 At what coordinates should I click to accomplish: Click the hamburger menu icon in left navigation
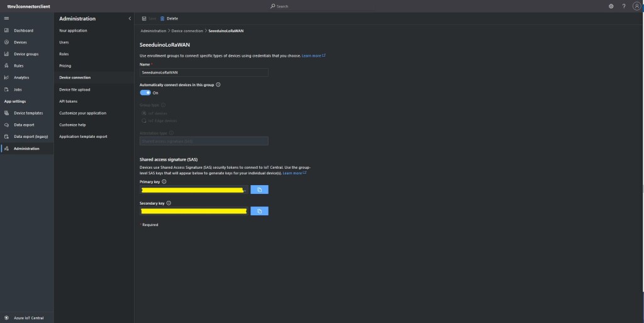pos(6,19)
